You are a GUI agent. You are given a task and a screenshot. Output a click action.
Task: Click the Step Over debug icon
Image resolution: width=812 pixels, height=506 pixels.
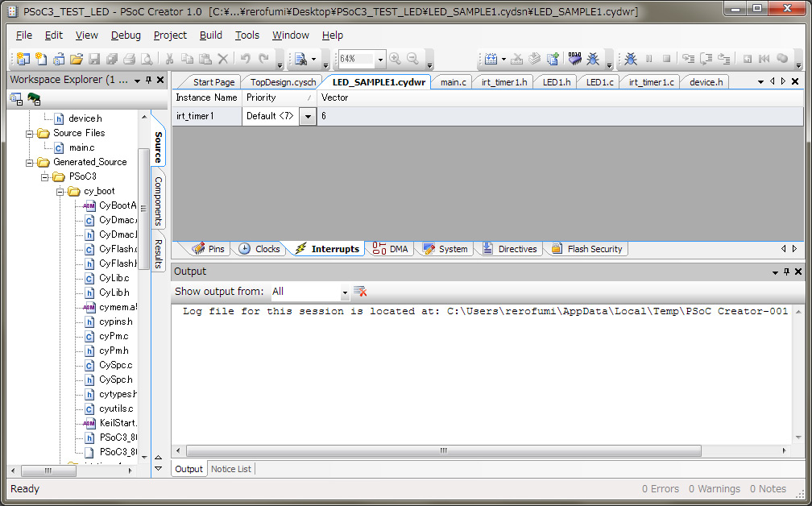tap(706, 59)
